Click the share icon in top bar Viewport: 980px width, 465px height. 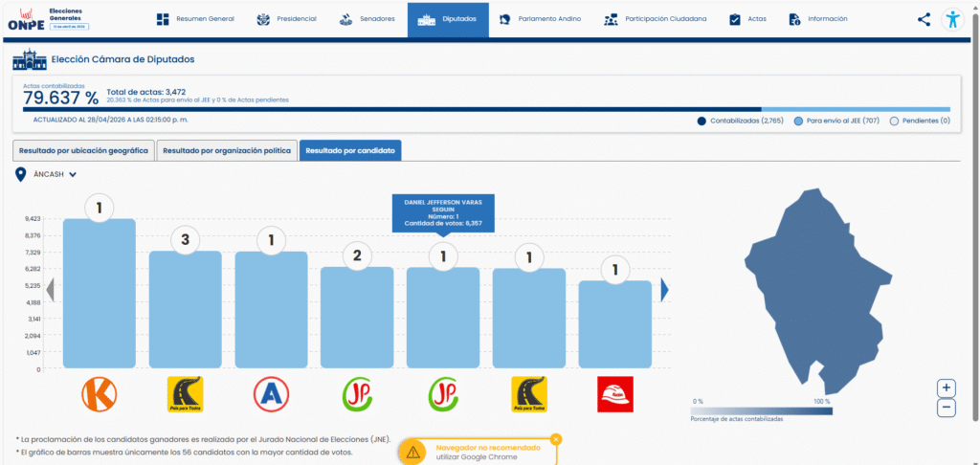tap(924, 19)
